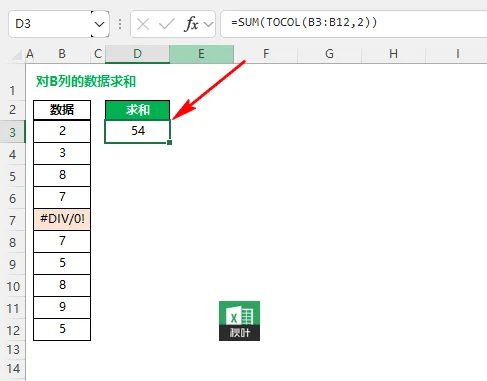
Task: Click the Name Box showing D3
Action: (x=50, y=24)
